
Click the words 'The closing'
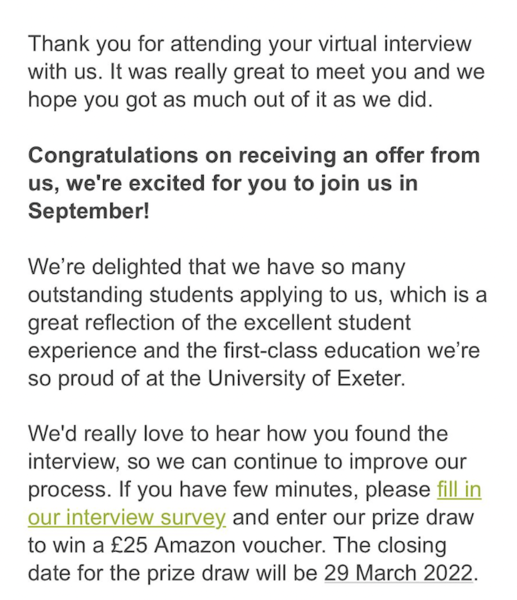390,545
